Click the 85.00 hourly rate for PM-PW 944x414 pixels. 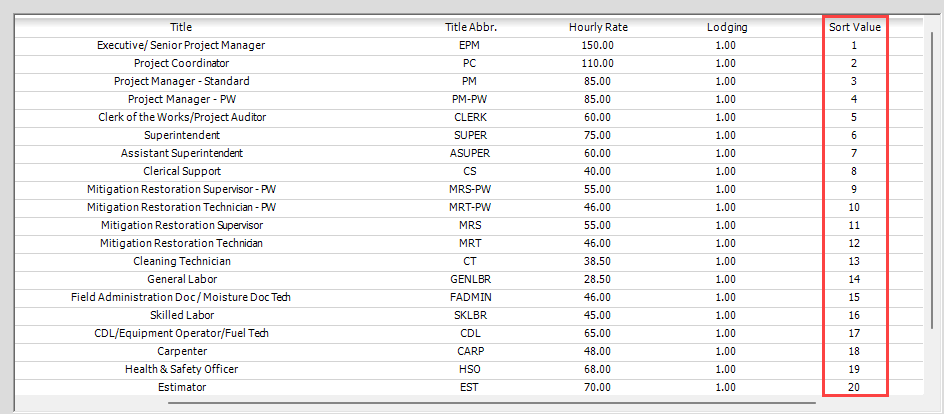(x=598, y=99)
